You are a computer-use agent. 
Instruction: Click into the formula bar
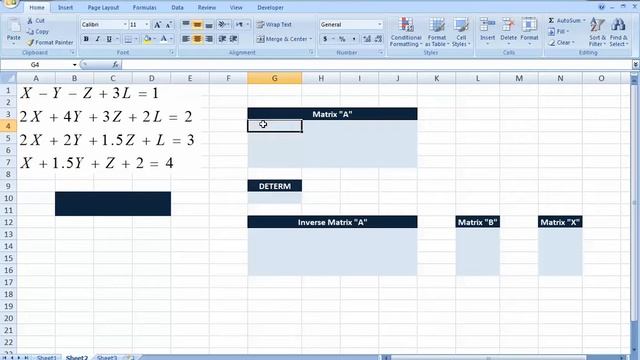pyautogui.click(x=376, y=64)
